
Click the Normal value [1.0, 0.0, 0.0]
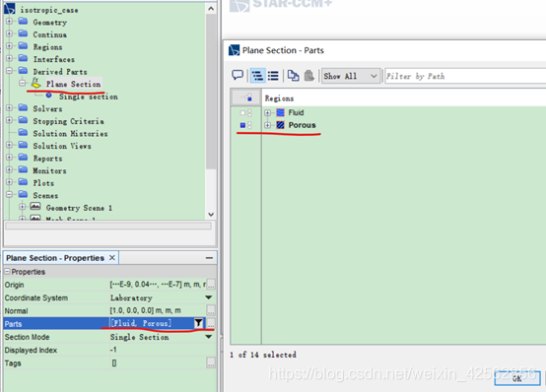[x=145, y=310]
